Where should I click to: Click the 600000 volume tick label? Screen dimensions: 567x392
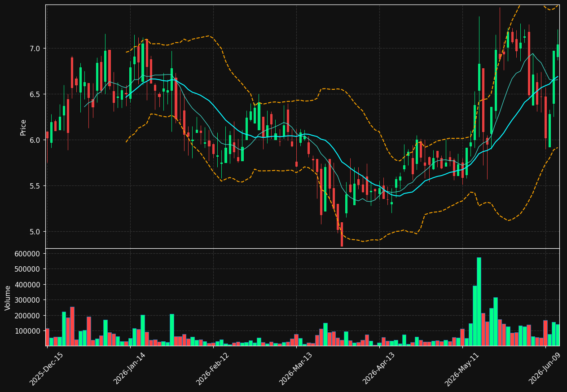(x=28, y=254)
